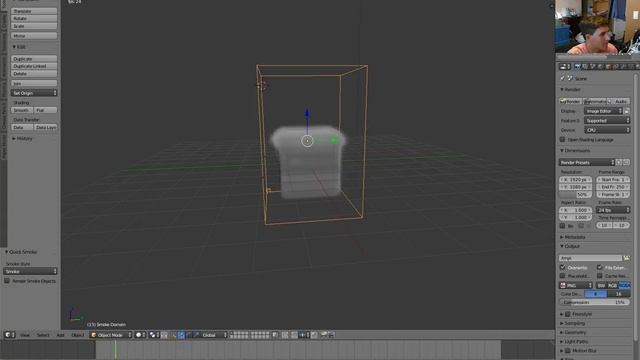640x360 pixels.
Task: Open the Object Mode dropdown
Action: (111, 335)
